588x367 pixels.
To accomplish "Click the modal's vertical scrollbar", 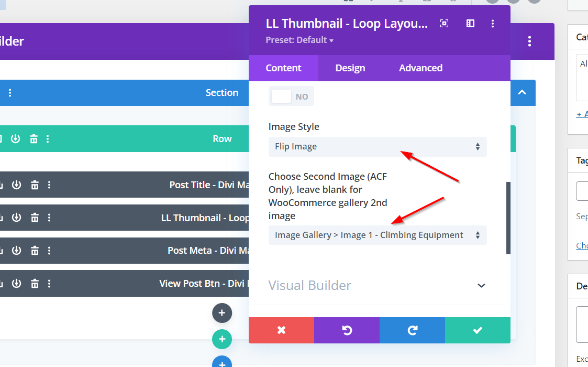I will 507,218.
